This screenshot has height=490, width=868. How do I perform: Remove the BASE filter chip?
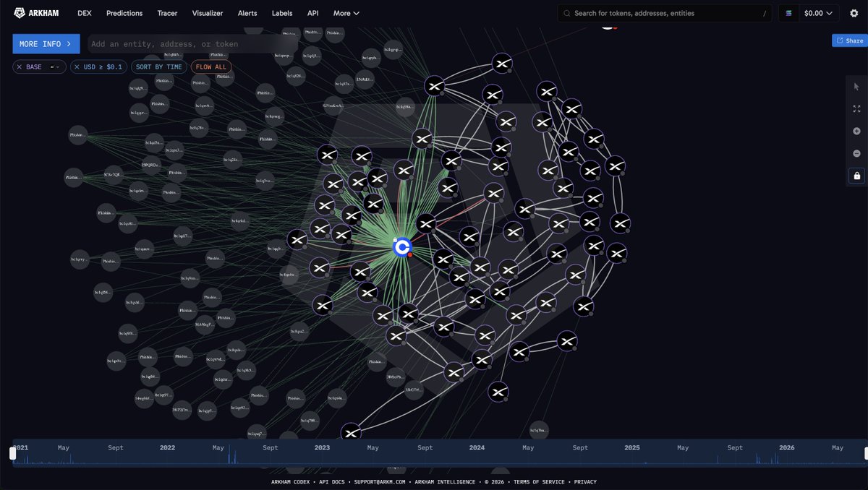click(x=20, y=67)
